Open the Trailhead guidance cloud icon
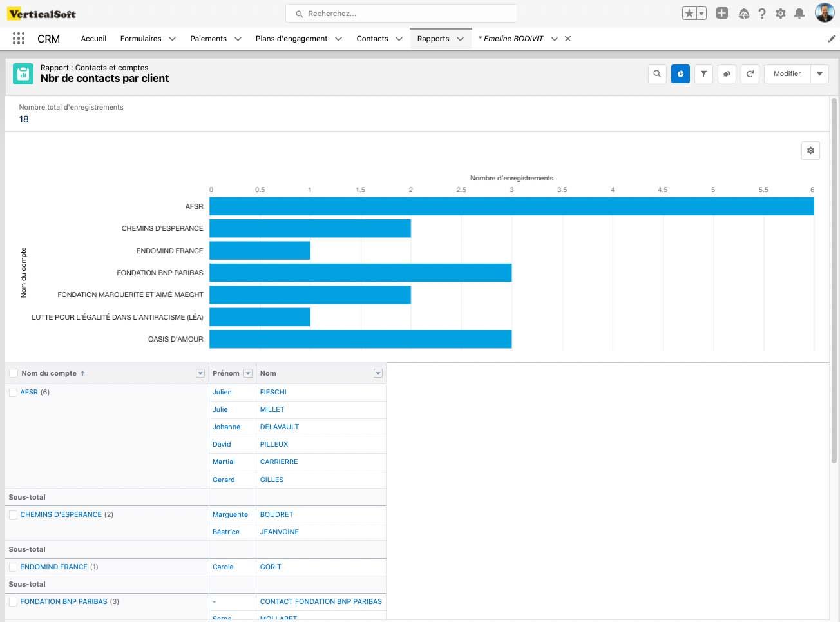This screenshot has width=840, height=622. click(743, 14)
